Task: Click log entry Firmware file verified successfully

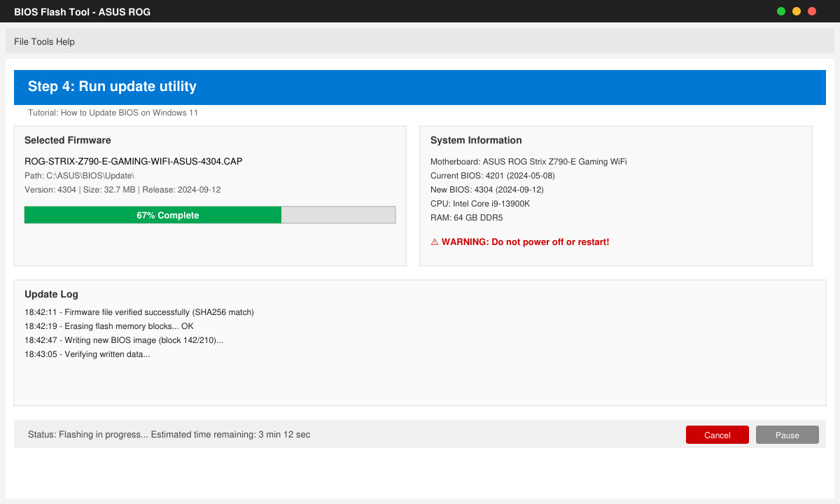Action: (139, 312)
